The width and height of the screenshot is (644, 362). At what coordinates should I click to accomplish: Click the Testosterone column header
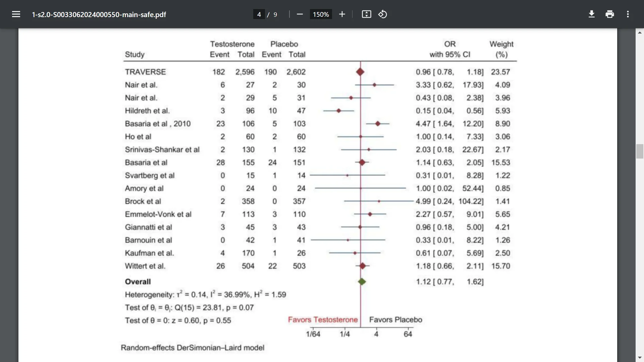point(232,44)
